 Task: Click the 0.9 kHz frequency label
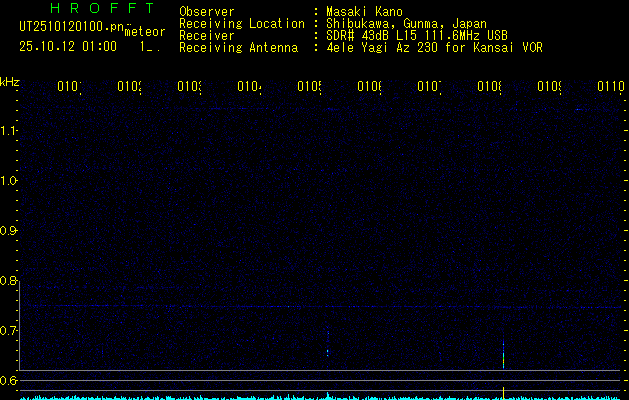pyautogui.click(x=9, y=231)
